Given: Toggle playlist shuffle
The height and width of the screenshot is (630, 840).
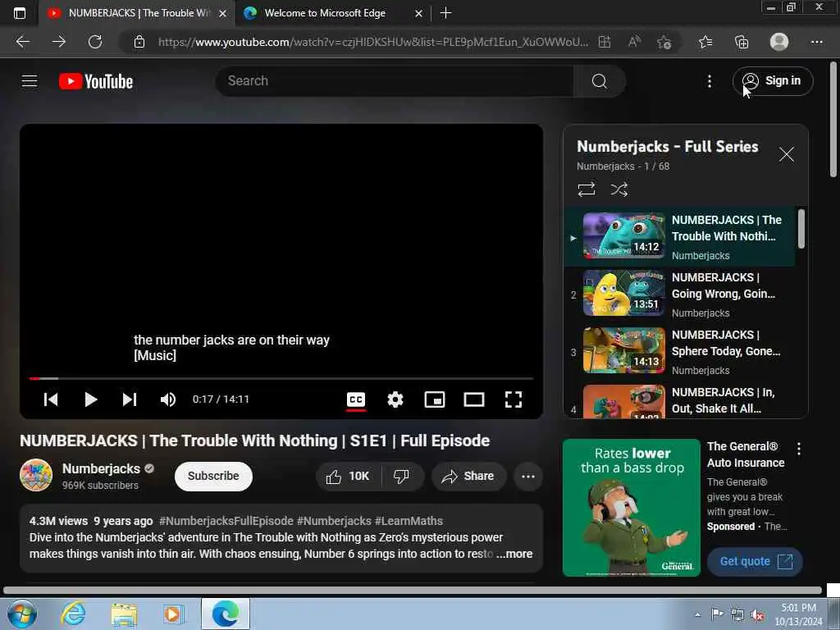Looking at the screenshot, I should click(x=619, y=189).
